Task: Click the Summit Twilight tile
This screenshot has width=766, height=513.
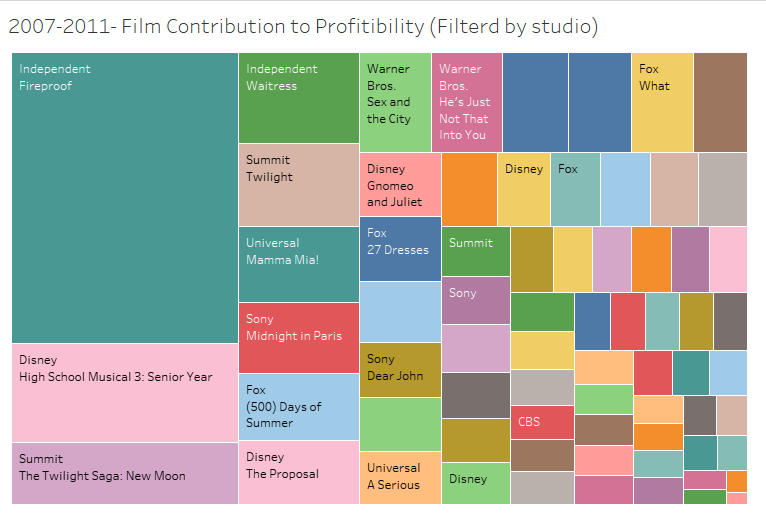Action: [x=298, y=184]
